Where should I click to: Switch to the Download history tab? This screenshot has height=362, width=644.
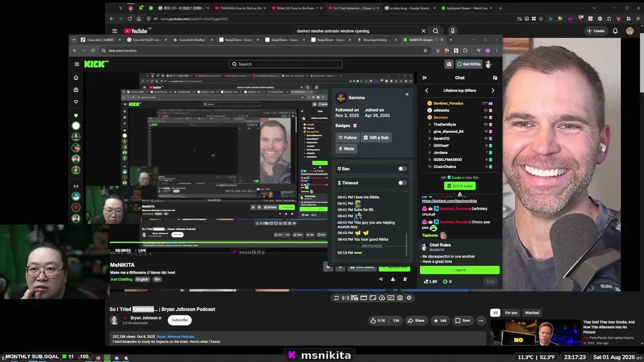point(377,40)
